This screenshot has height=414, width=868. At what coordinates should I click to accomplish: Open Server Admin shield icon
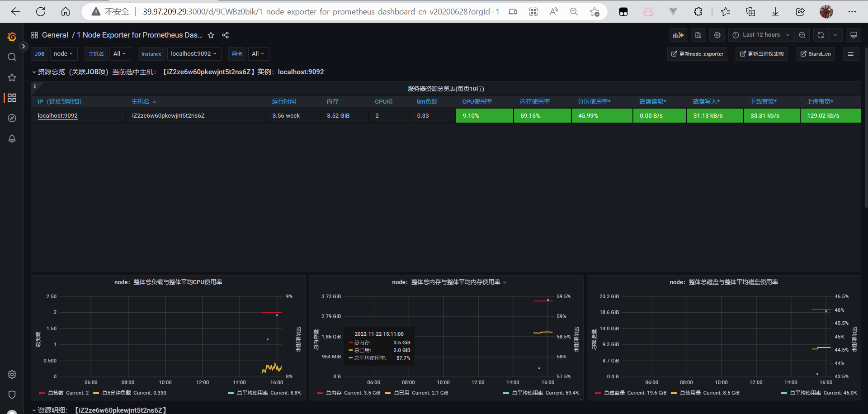(12, 395)
